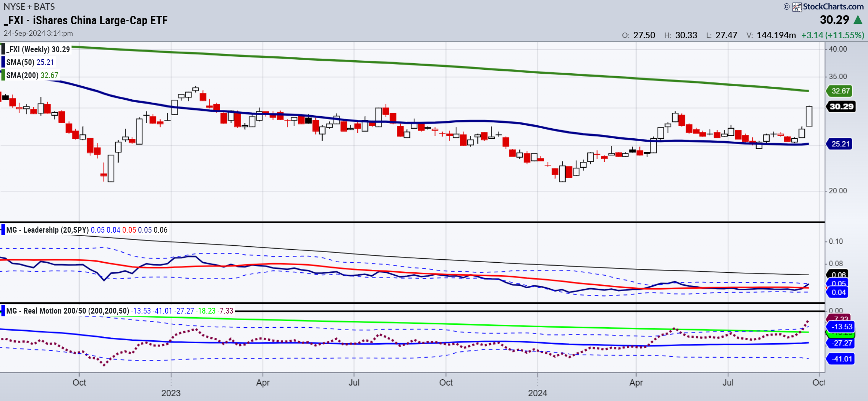
Task: Click the NYSE + BATS exchange label
Action: pyautogui.click(x=29, y=7)
